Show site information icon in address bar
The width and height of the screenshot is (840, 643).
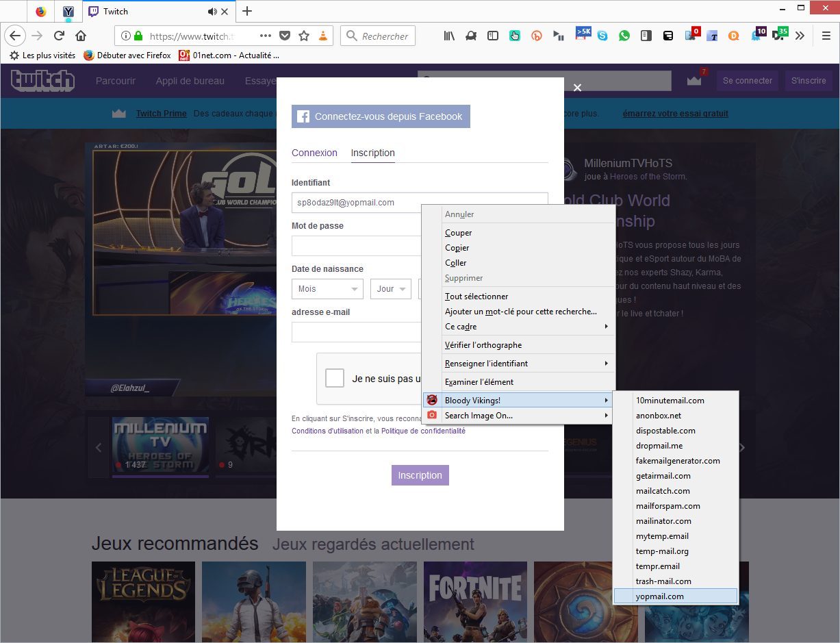pos(125,36)
